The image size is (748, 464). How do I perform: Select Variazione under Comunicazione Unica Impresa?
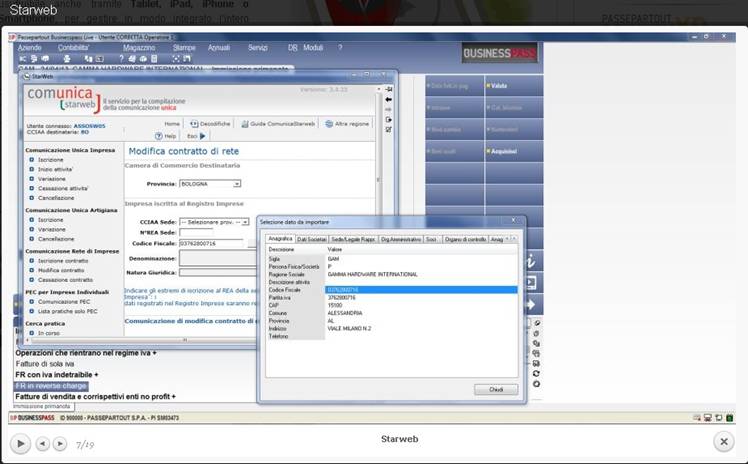tap(51, 178)
